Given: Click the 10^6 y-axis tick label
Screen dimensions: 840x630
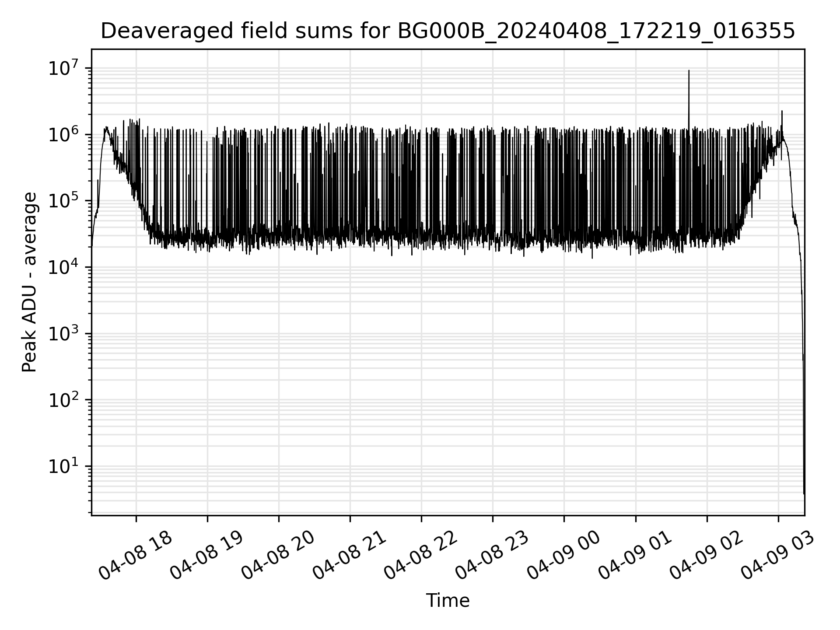Looking at the screenshot, I should pyautogui.click(x=64, y=134).
